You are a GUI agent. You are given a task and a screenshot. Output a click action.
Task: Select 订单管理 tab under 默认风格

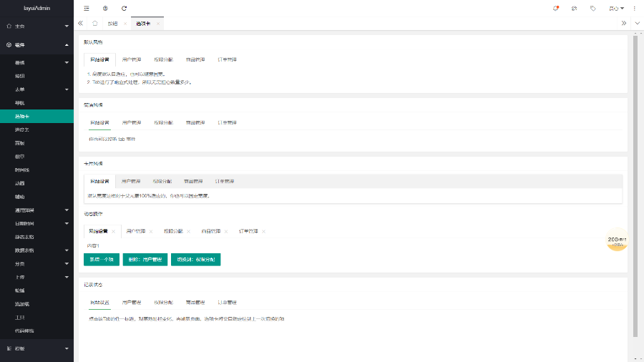click(x=227, y=60)
